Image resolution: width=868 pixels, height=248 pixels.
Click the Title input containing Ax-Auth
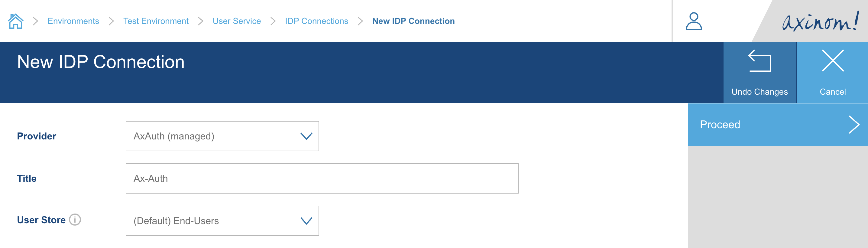(322, 178)
